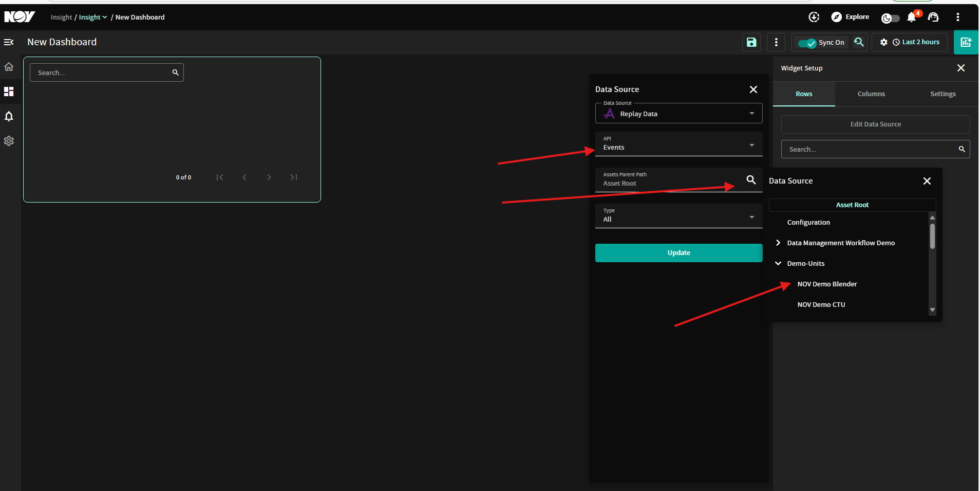Click the 0 of 0 pager text
Screen dimensions: 980x491
[x=183, y=177]
